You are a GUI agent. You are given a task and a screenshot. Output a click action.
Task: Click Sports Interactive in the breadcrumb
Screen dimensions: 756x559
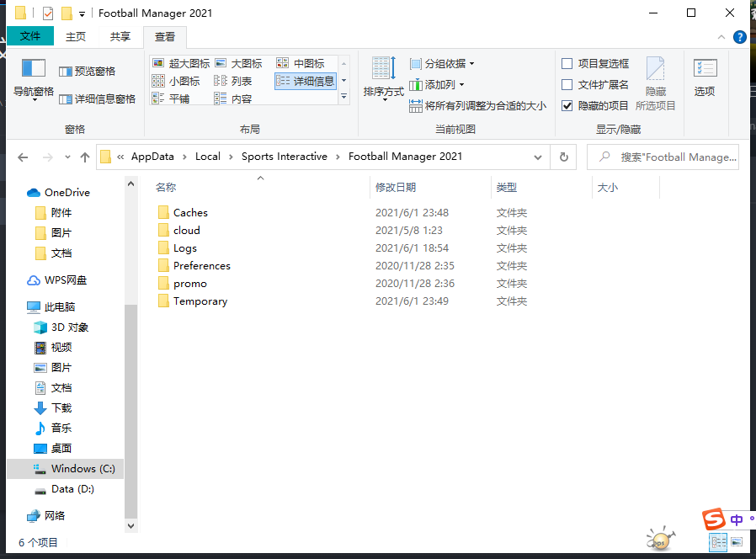click(285, 157)
